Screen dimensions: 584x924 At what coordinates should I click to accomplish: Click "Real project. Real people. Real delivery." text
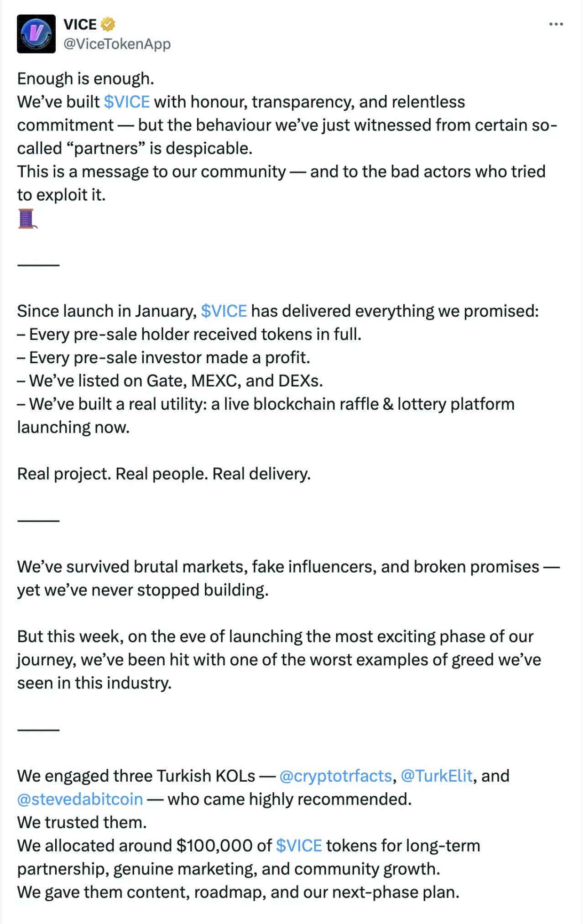164,474
